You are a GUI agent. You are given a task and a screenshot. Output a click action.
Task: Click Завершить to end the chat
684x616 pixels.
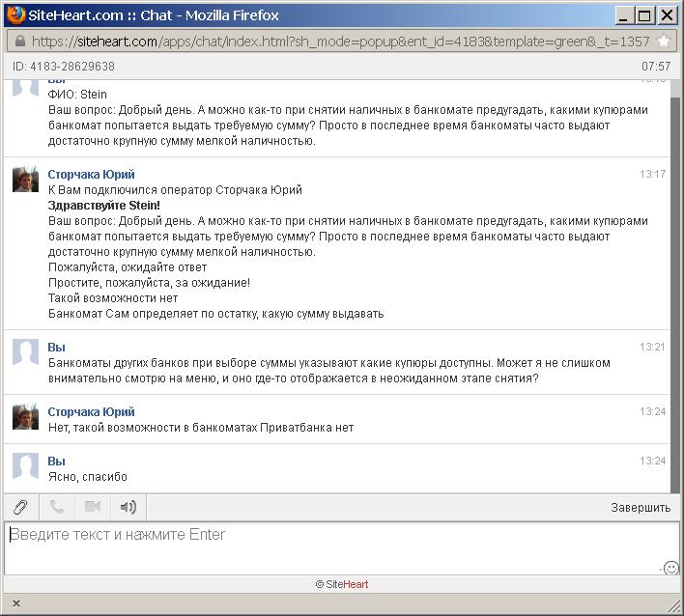pos(640,507)
